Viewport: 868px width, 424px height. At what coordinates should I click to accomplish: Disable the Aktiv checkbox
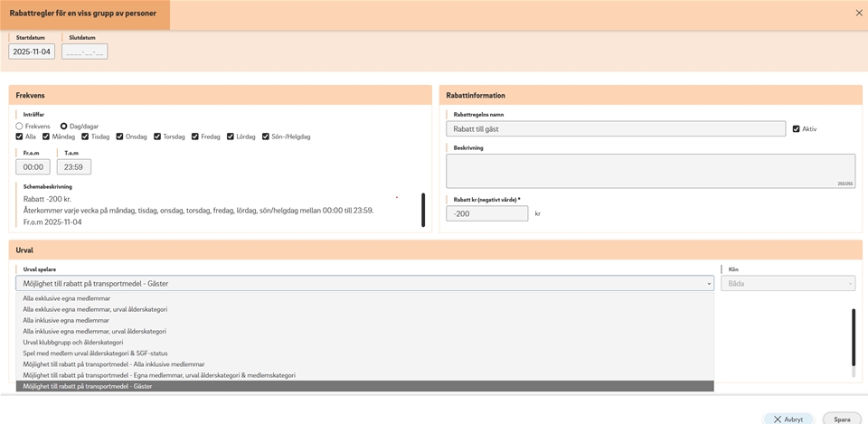(x=797, y=129)
